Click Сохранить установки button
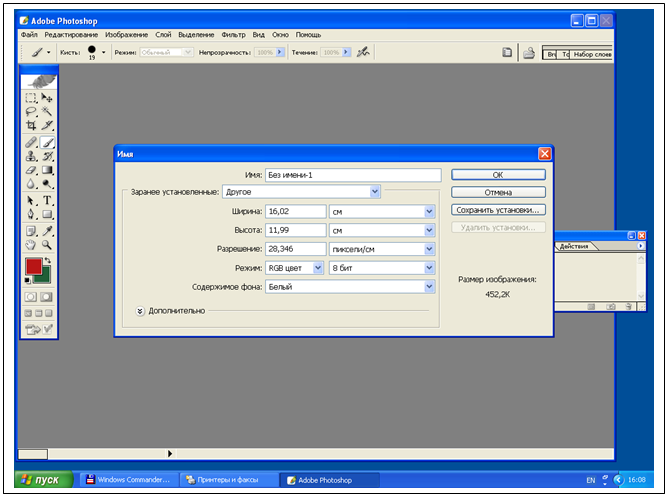667x497 pixels. point(498,210)
